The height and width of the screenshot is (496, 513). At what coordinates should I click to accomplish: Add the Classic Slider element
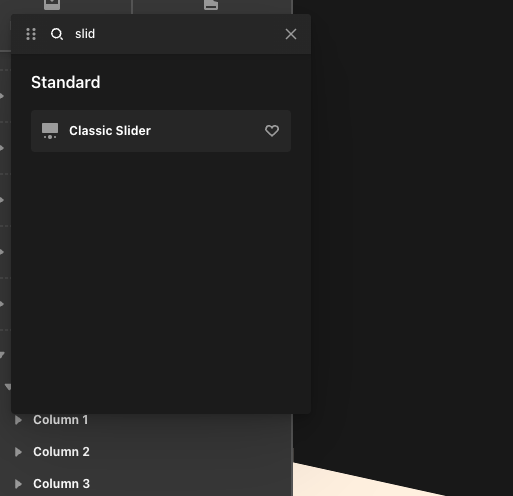coord(161,131)
